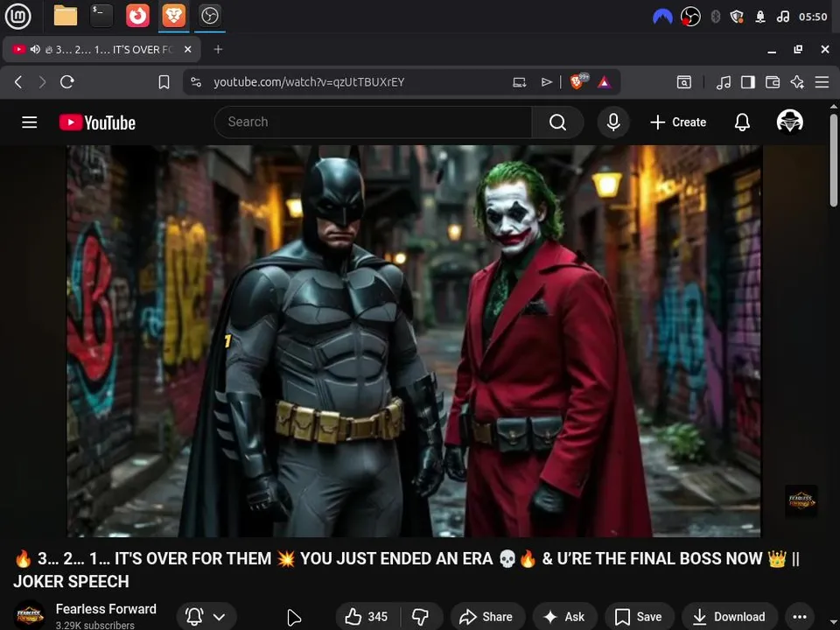Bookmark this page
The image size is (840, 630).
tap(164, 82)
